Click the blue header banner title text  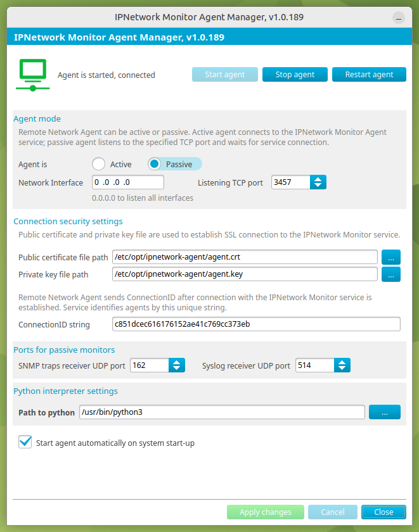coord(119,37)
